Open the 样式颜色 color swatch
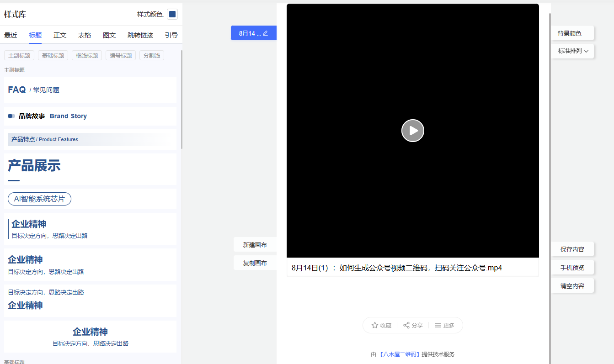This screenshot has width=614, height=364. (x=172, y=14)
